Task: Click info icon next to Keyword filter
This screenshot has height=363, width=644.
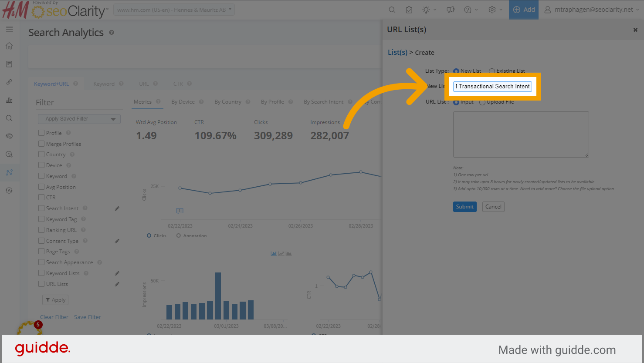Action: [x=74, y=176]
